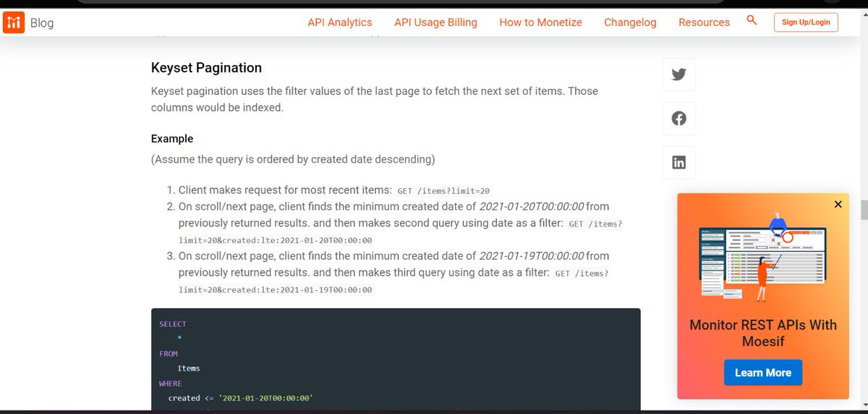Image resolution: width=868 pixels, height=414 pixels.
Task: Close the Moesif ad popup
Action: 838,205
